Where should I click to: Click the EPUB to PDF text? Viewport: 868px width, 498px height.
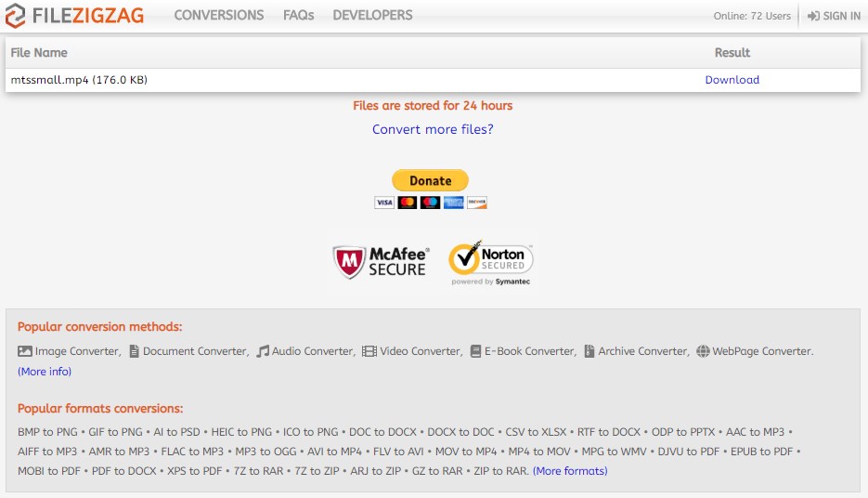coord(762,452)
